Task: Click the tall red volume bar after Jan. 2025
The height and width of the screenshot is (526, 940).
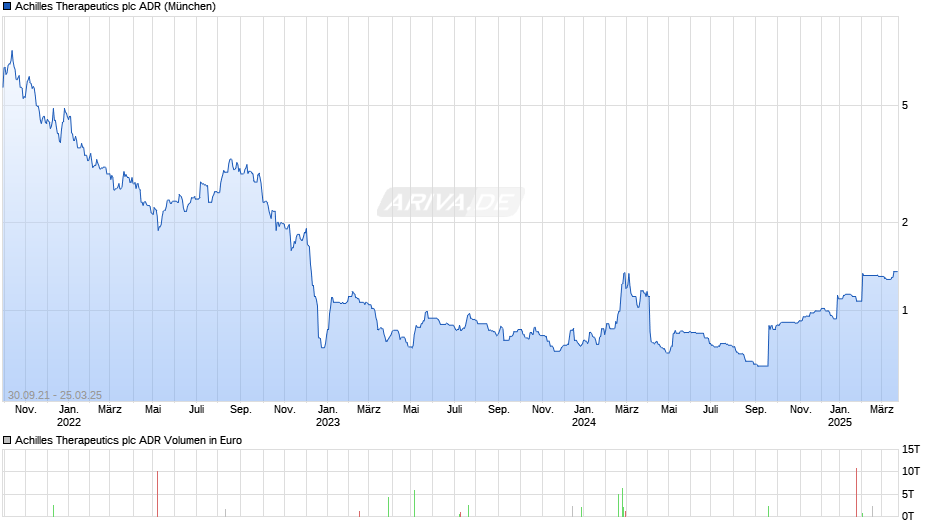Action: point(857,492)
